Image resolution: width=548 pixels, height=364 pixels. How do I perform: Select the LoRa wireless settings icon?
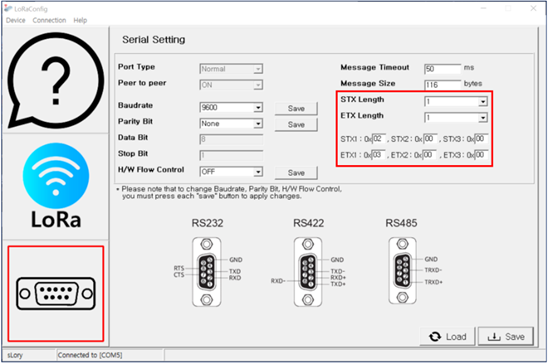(x=56, y=186)
